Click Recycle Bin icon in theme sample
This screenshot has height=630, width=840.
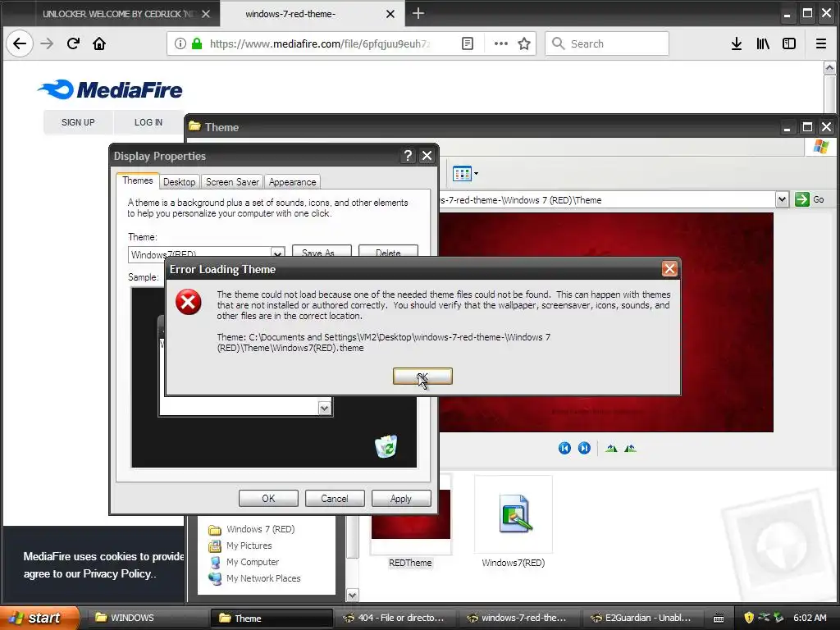point(386,446)
